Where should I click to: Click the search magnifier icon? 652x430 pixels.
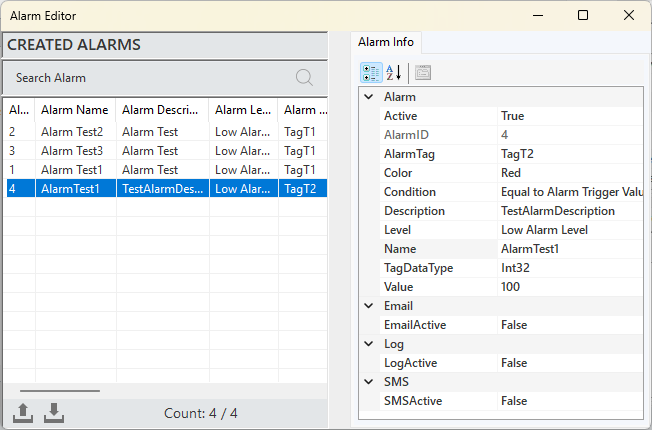(x=304, y=78)
